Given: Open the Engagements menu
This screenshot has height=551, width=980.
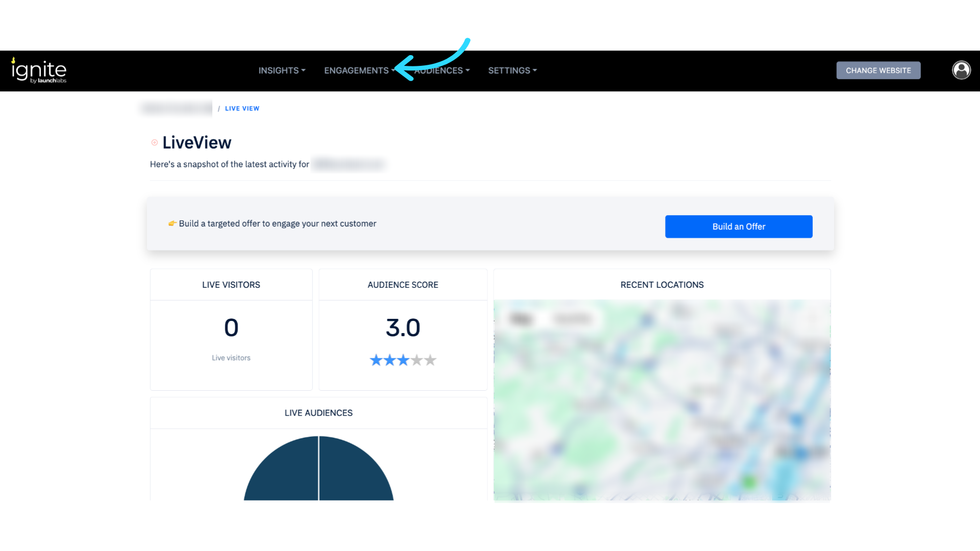Looking at the screenshot, I should click(357, 70).
